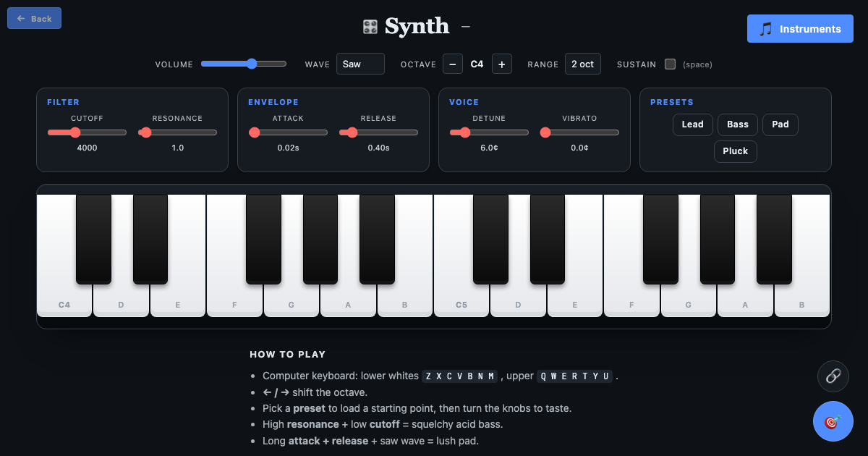Open the Wave dropdown showing Saw

click(x=360, y=64)
